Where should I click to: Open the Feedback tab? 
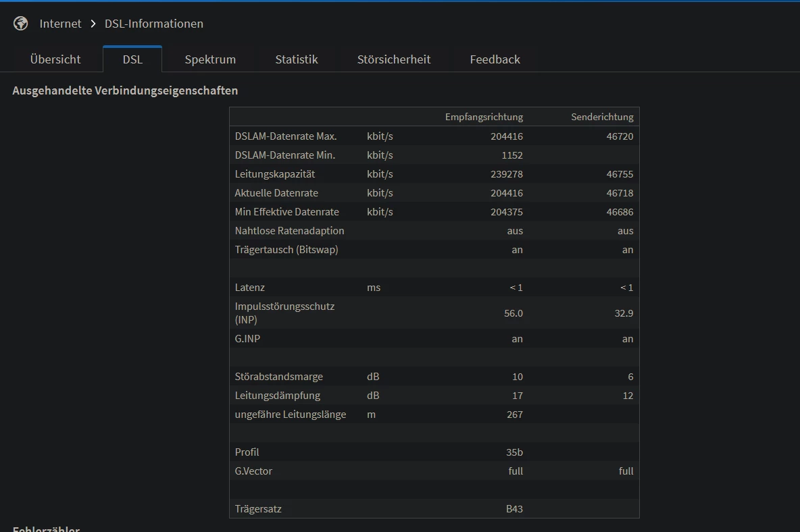495,59
